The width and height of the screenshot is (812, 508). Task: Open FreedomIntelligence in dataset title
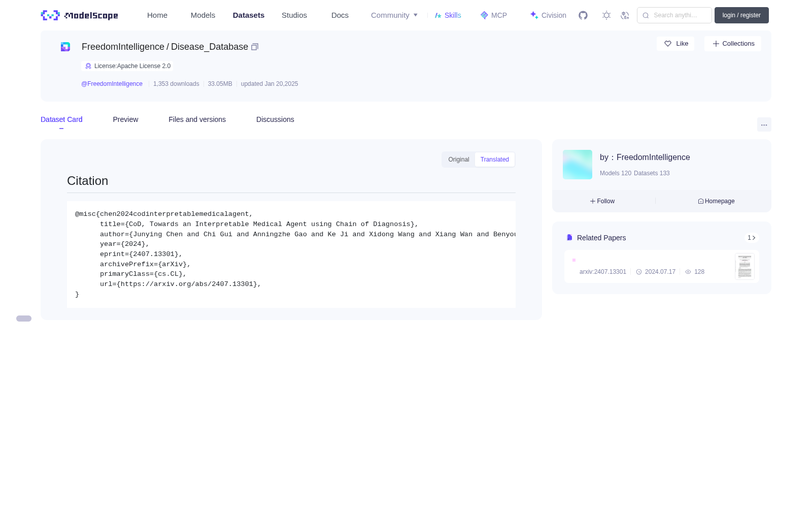(x=123, y=47)
